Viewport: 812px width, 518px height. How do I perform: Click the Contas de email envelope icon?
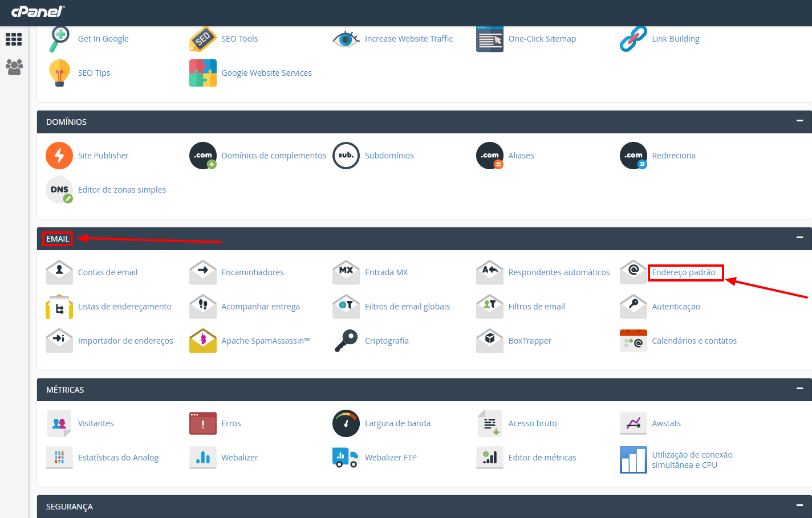click(59, 272)
